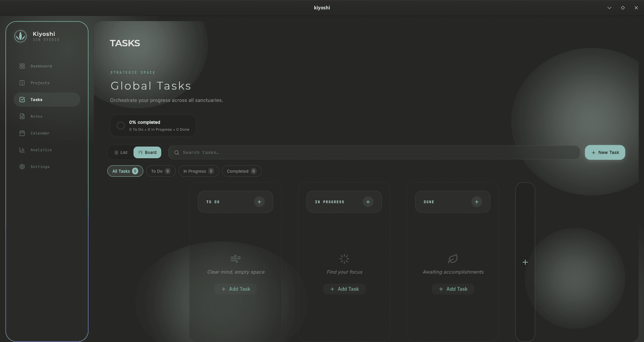Select the All Tasks filter
This screenshot has width=644, height=342.
(125, 171)
